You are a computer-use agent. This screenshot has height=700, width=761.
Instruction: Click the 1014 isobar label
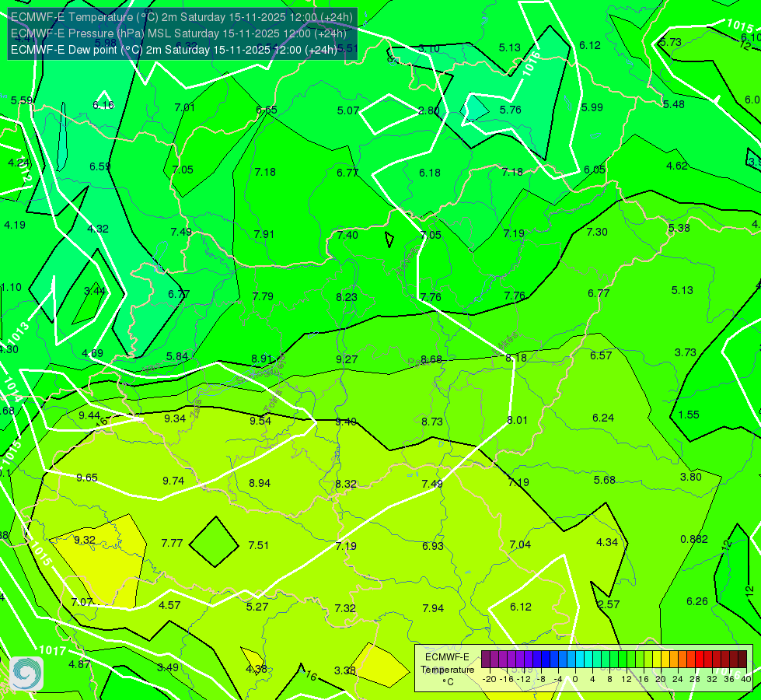(12, 390)
